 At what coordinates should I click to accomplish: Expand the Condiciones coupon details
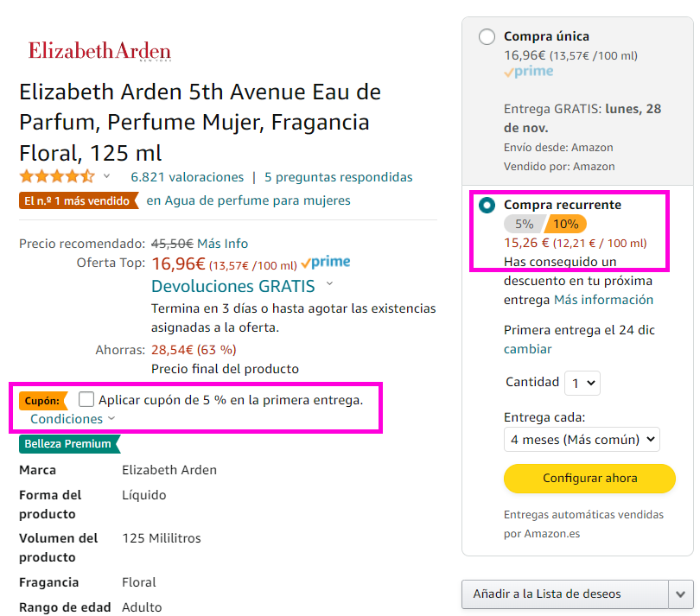pyautogui.click(x=73, y=419)
